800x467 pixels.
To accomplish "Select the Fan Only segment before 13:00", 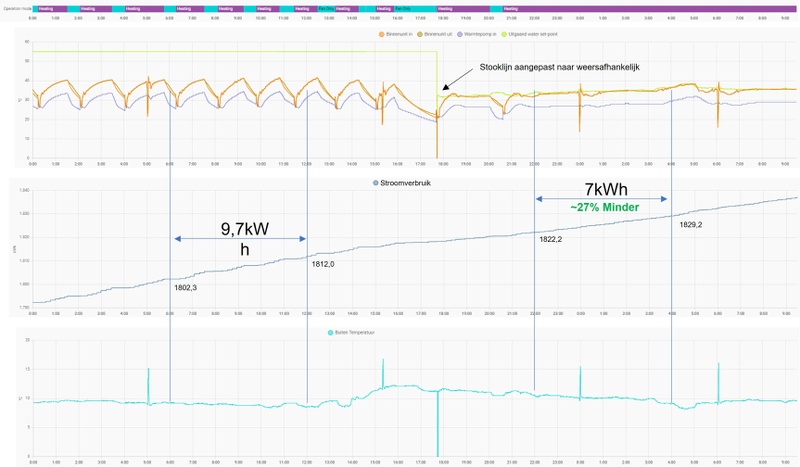I will click(x=327, y=9).
